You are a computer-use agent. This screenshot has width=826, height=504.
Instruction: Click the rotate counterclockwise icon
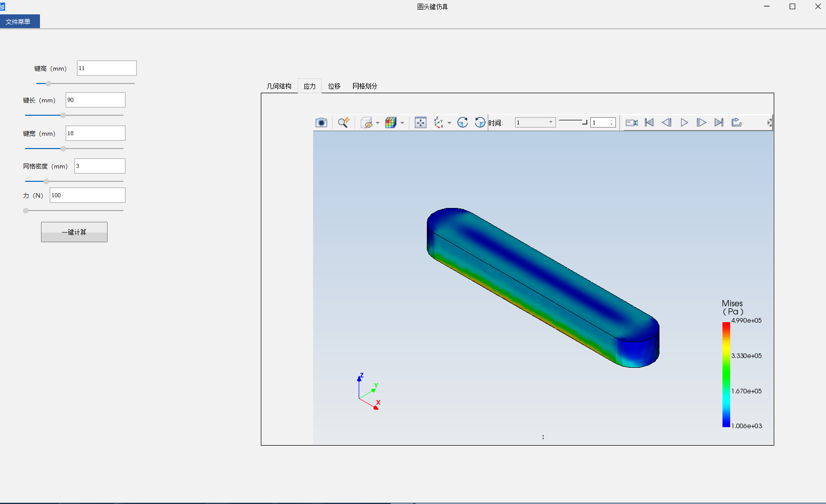tap(480, 122)
